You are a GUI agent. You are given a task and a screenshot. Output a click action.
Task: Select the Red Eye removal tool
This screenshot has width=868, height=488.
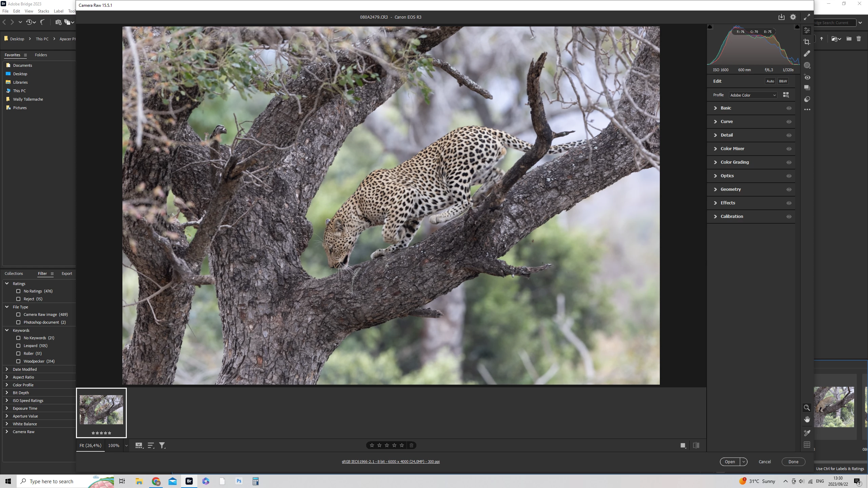[807, 77]
